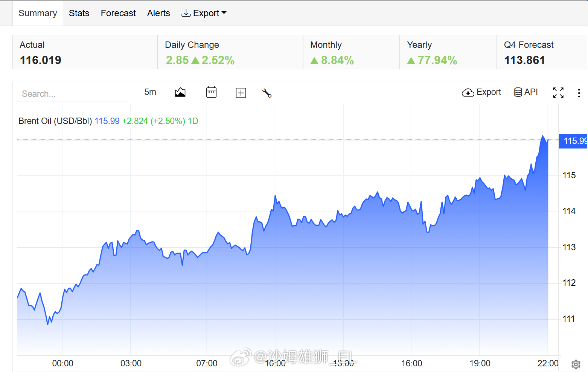588x372 pixels.
Task: Toggle fullscreen chart view
Action: coord(558,93)
